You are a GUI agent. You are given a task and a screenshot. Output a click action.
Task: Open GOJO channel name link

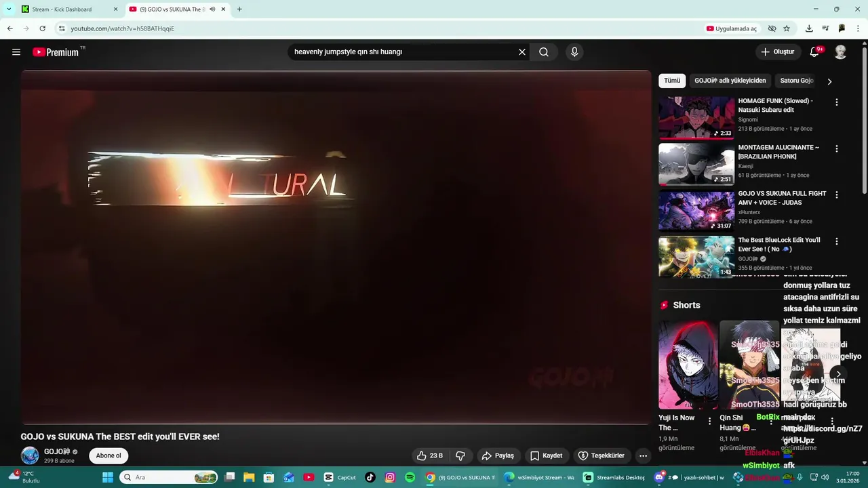click(x=57, y=451)
